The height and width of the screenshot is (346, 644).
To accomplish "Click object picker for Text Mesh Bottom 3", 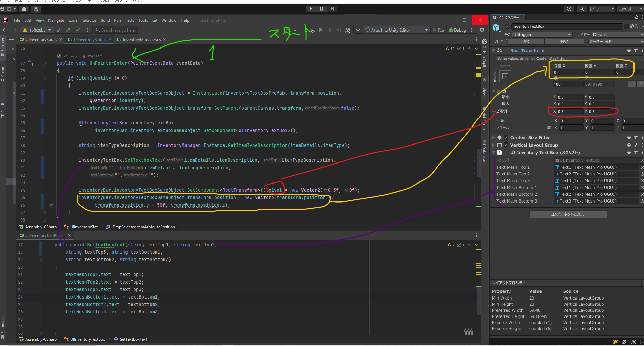I will click(642, 201).
